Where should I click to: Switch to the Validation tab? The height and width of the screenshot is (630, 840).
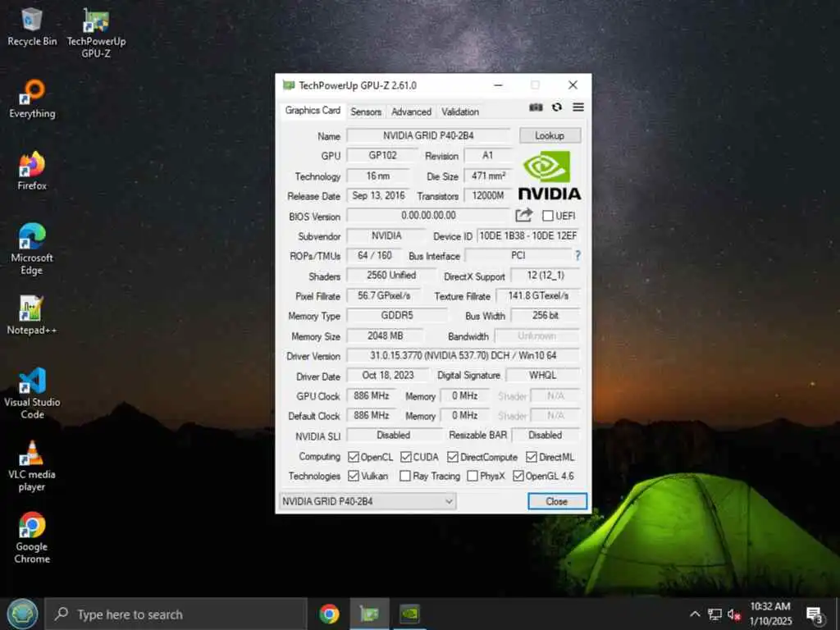coord(460,112)
